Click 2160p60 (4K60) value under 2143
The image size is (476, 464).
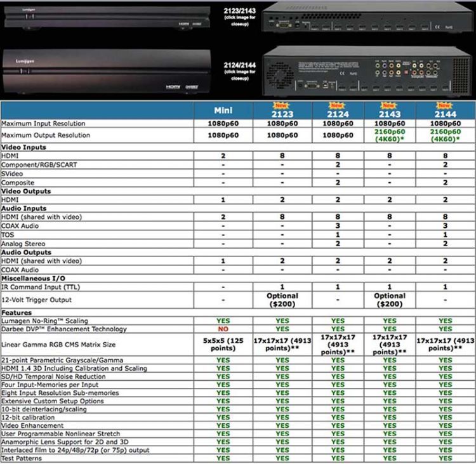[390, 135]
